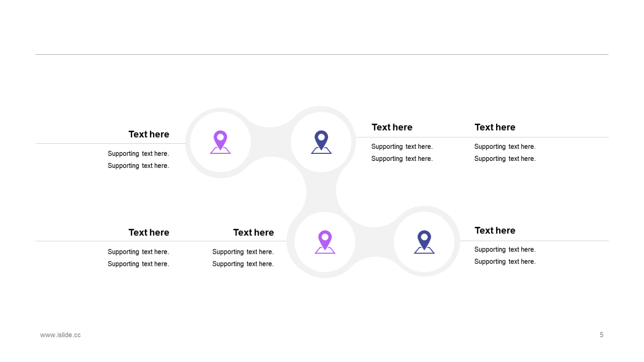Click "Text here" heading left of bottom purple pin
The image size is (644, 362).
point(254,232)
